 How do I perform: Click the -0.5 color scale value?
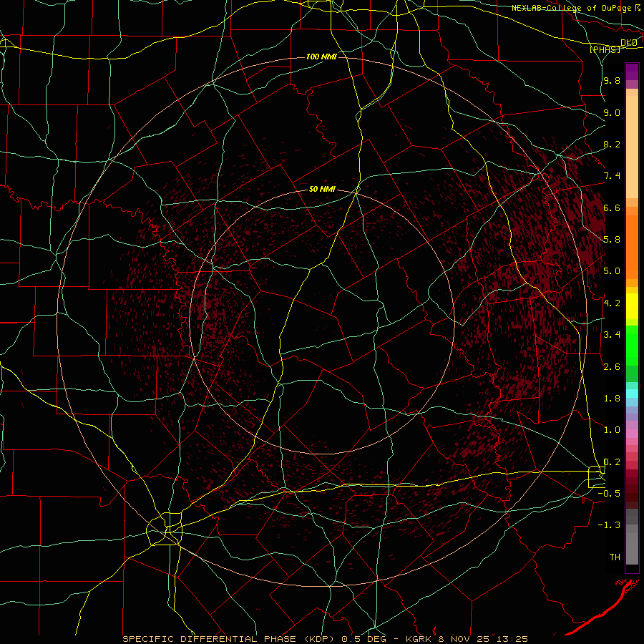point(609,494)
